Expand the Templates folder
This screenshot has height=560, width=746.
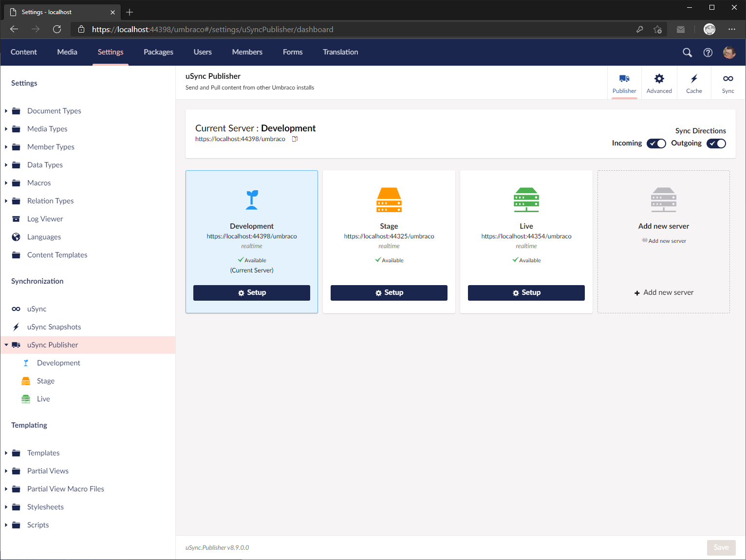[6, 453]
